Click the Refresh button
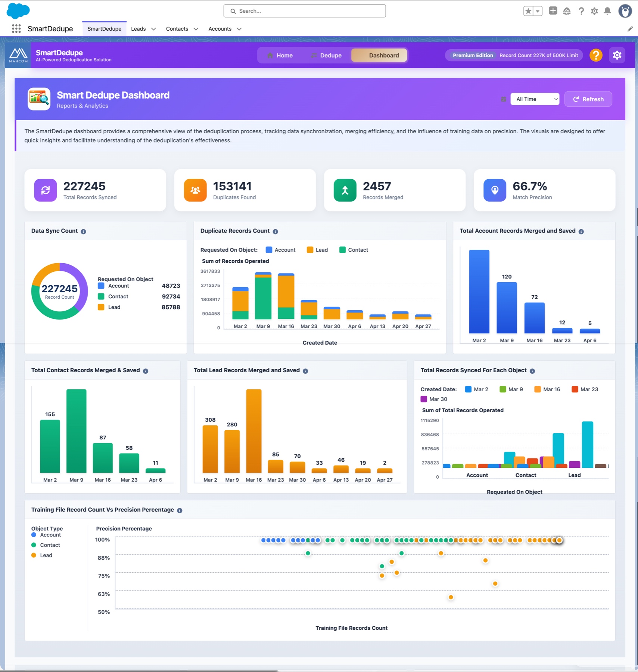The height and width of the screenshot is (672, 638). (588, 99)
